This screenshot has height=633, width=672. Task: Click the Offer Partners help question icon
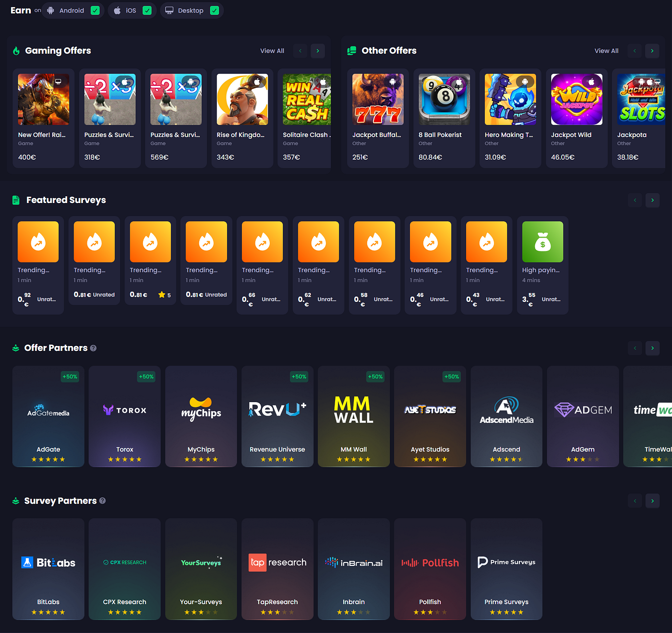pos(93,348)
